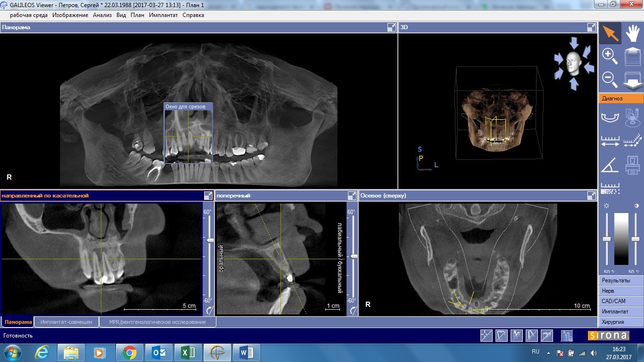Click the upper-right arrow beside 3D head
Screen dimensions: 644x362
click(587, 51)
